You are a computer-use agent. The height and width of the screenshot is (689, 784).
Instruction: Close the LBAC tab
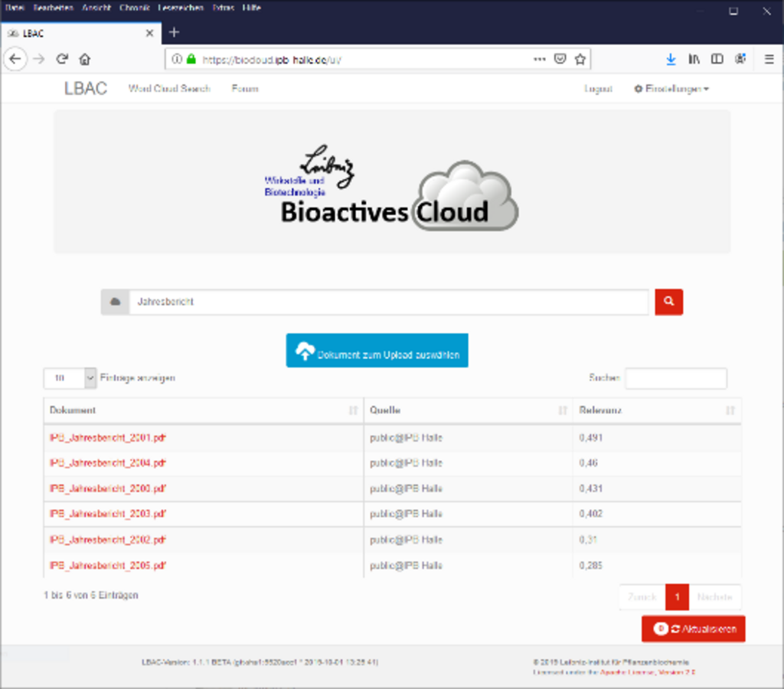(x=149, y=33)
